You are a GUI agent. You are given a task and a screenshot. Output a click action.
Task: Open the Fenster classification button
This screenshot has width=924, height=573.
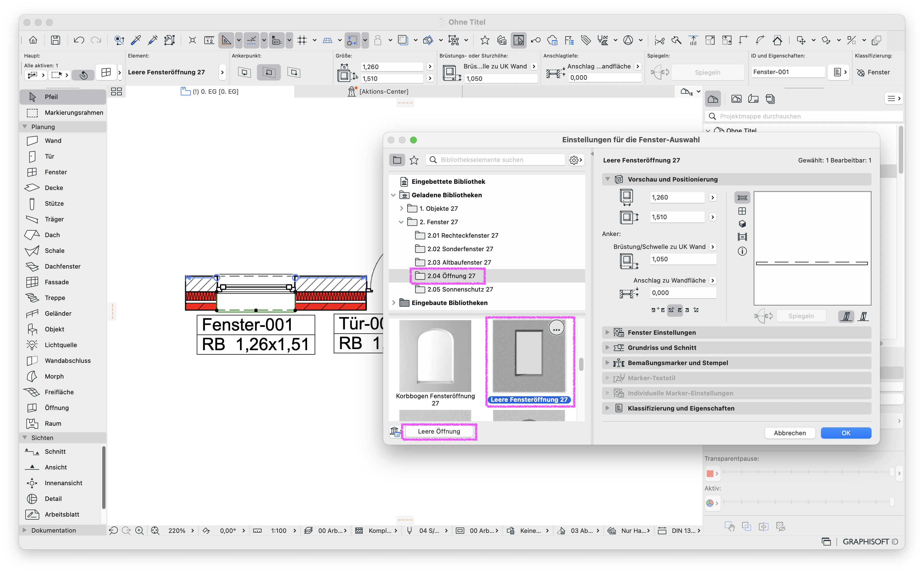pyautogui.click(x=873, y=72)
